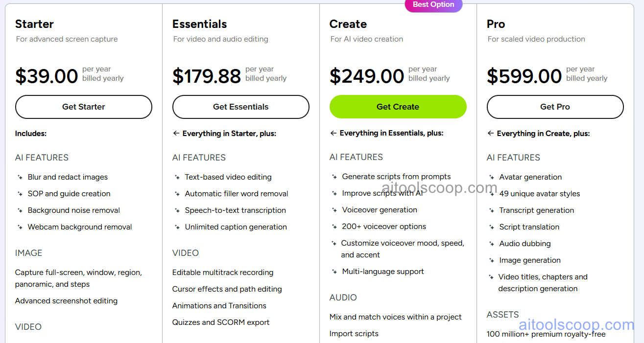
Task: Click the AI FEATURES section header under Starter
Action: point(42,158)
